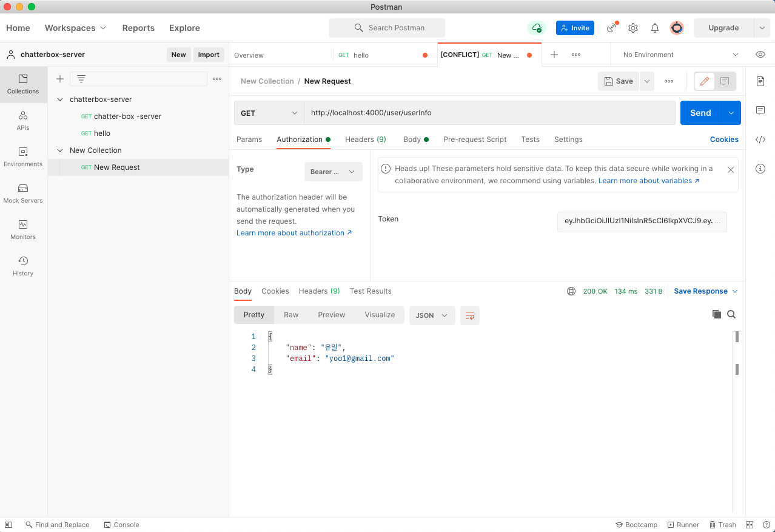Click the collections filter icon
The image size is (775, 532).
(81, 79)
